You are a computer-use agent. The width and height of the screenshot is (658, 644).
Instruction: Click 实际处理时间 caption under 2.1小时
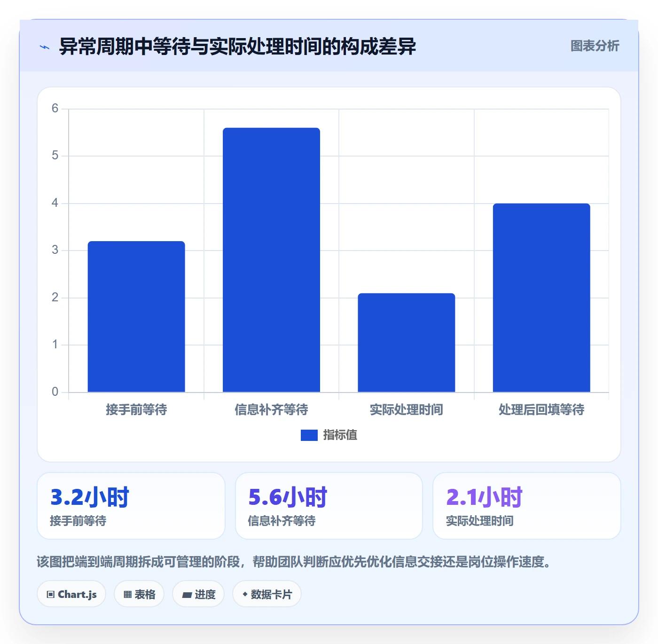tap(479, 521)
